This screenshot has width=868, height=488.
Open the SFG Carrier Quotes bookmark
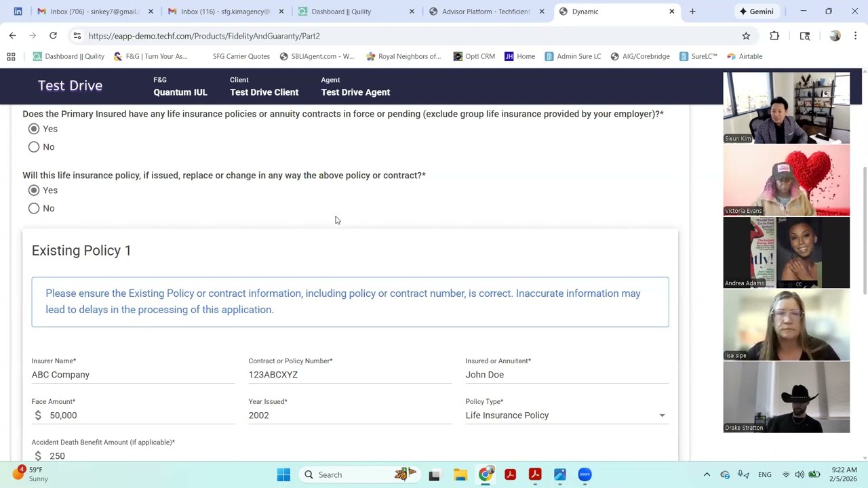coord(241,56)
